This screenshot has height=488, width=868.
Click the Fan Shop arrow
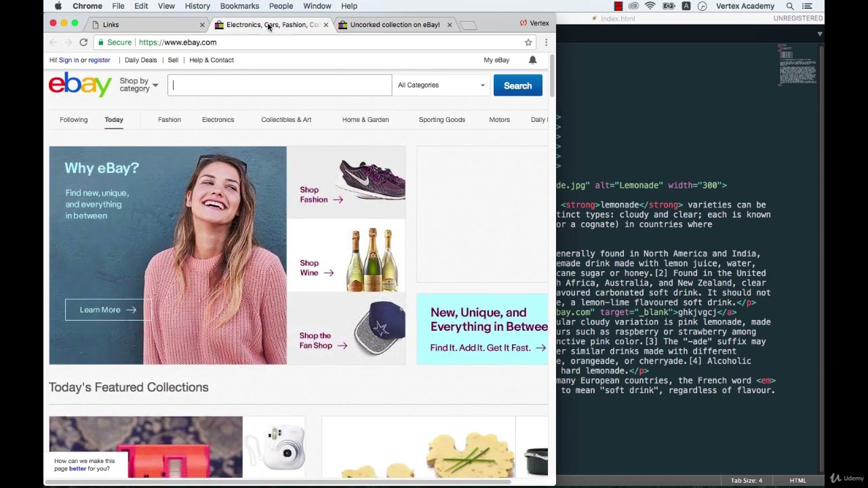[x=342, y=346]
